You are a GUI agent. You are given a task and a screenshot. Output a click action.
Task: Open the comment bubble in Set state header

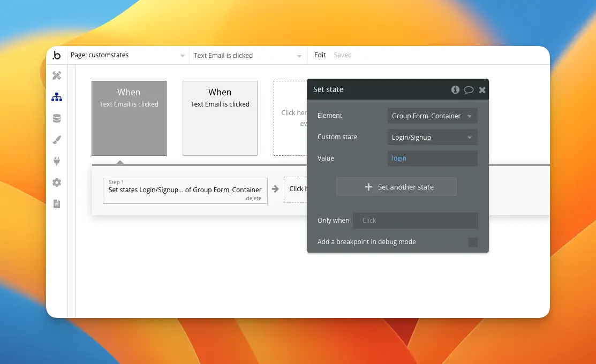tap(469, 89)
